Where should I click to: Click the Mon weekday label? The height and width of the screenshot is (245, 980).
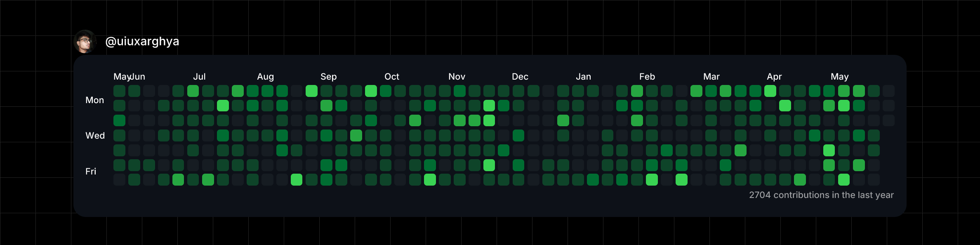click(x=94, y=100)
